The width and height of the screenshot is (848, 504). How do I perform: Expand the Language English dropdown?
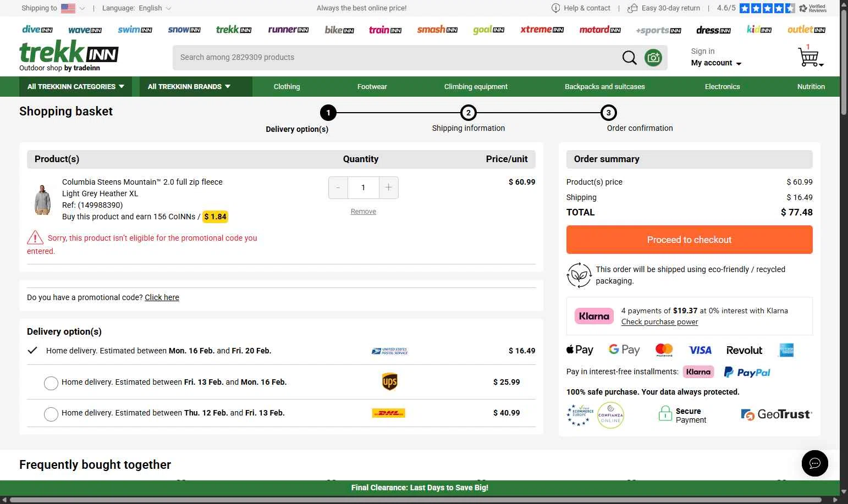pyautogui.click(x=168, y=8)
